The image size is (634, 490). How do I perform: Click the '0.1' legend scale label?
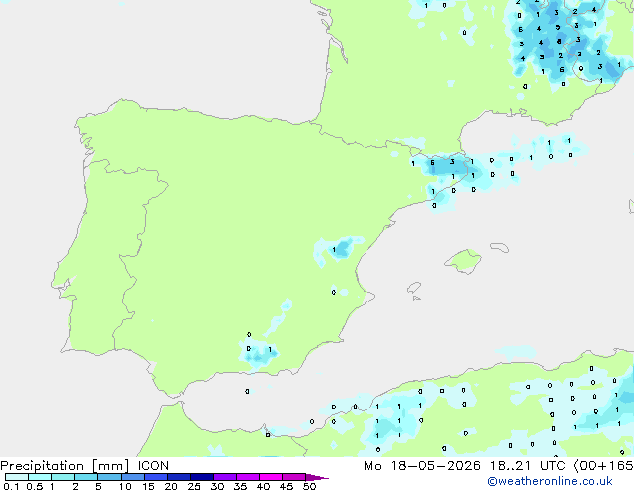11,486
